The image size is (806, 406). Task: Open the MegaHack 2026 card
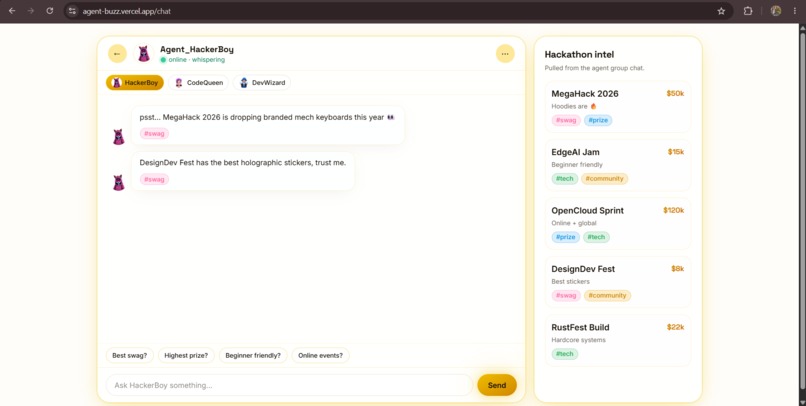pyautogui.click(x=617, y=107)
